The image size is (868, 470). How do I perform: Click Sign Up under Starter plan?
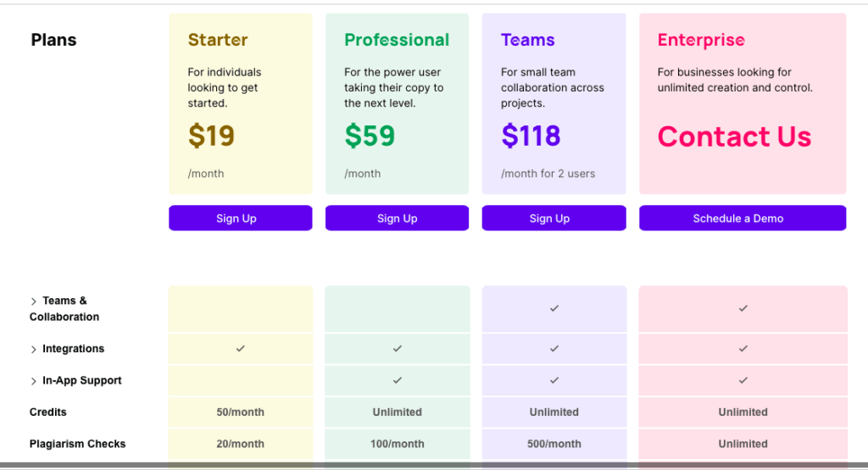[x=240, y=218]
